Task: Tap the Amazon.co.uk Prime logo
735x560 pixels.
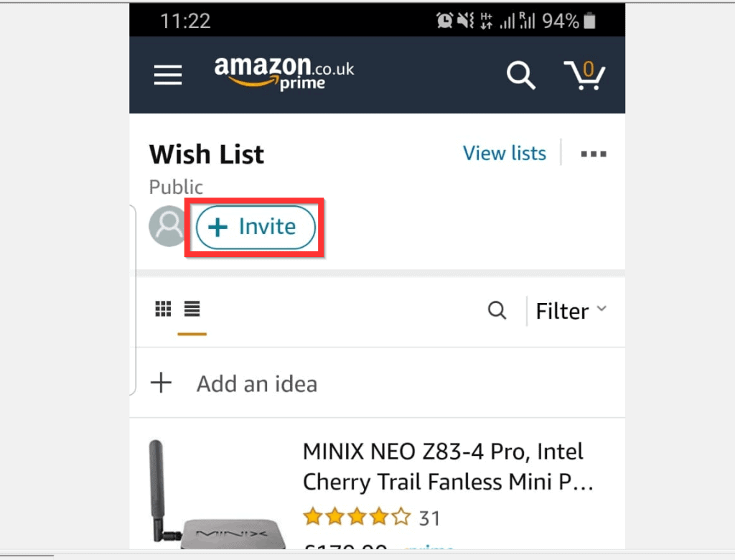Action: click(284, 73)
